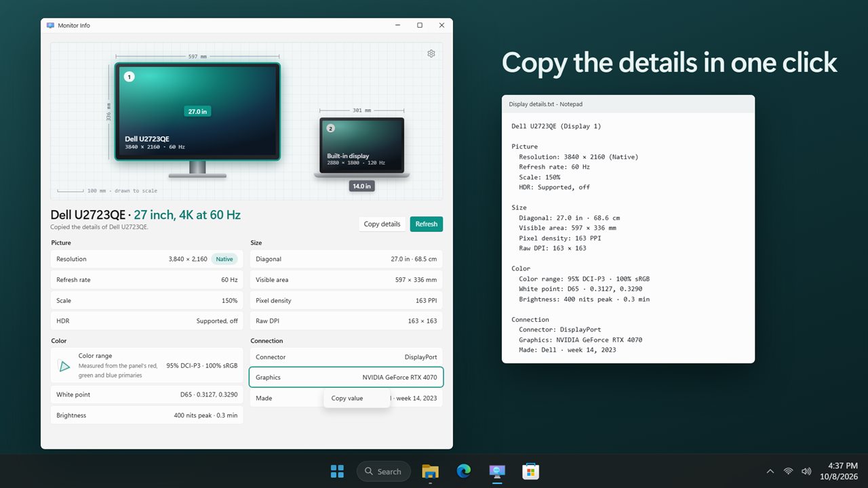Close the Monitor Info window
This screenshot has width=868, height=488.
[441, 25]
